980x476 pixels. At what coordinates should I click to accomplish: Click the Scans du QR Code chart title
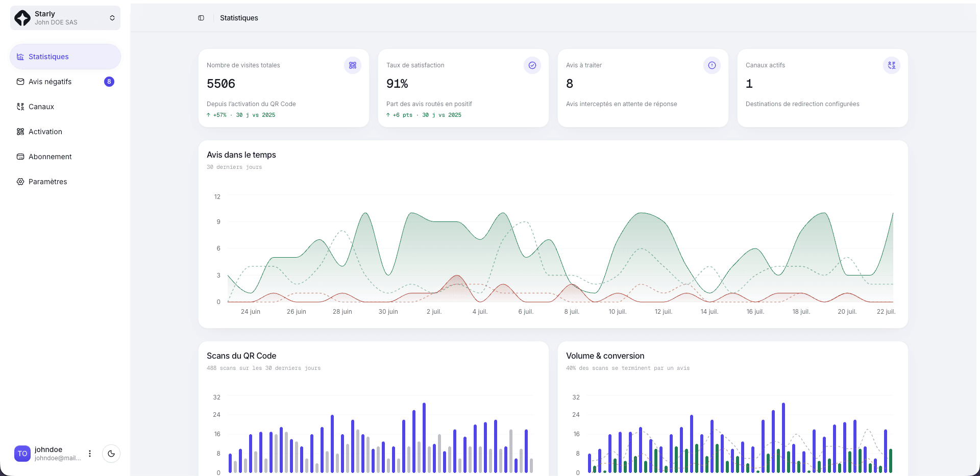click(x=241, y=356)
